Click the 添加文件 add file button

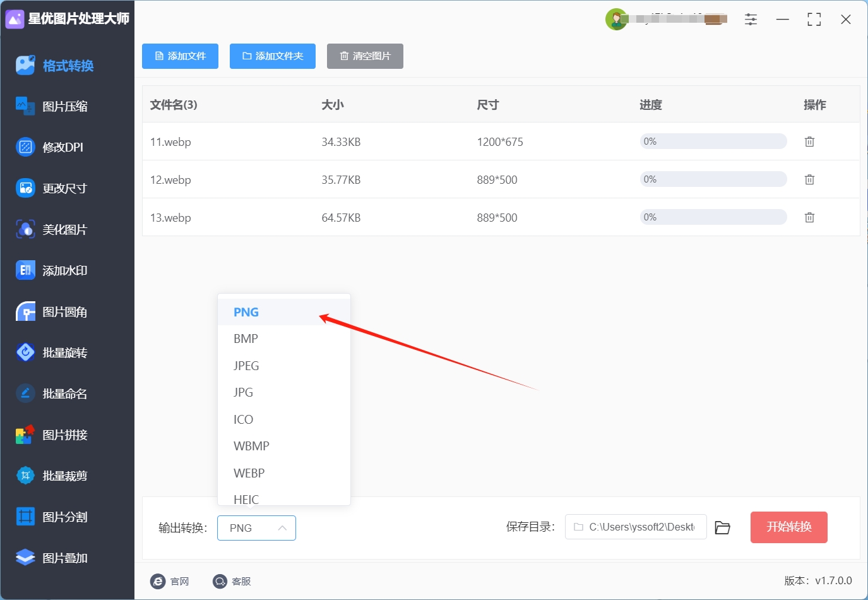[180, 56]
